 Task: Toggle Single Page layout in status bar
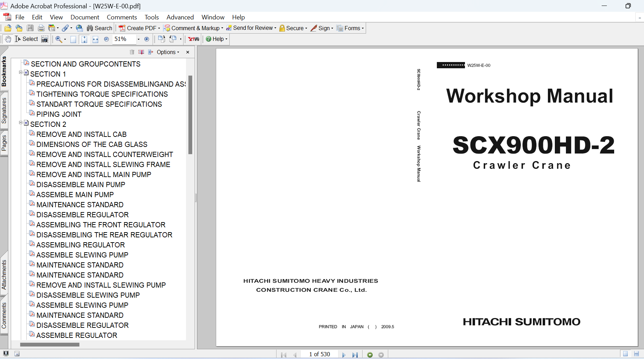coord(625,354)
